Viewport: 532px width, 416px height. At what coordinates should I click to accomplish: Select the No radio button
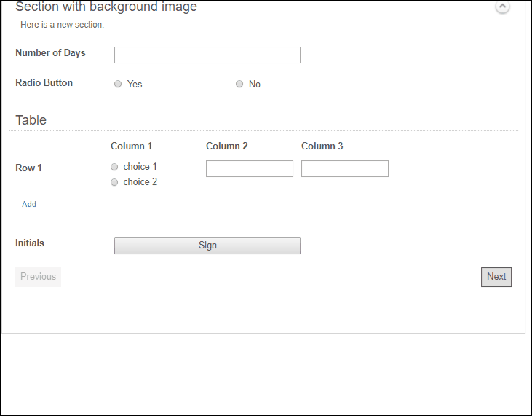(x=239, y=85)
